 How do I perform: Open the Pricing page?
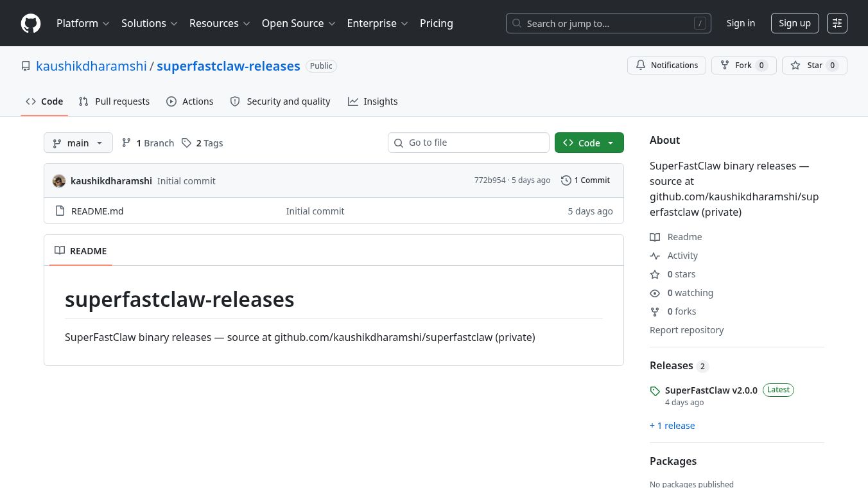point(437,23)
